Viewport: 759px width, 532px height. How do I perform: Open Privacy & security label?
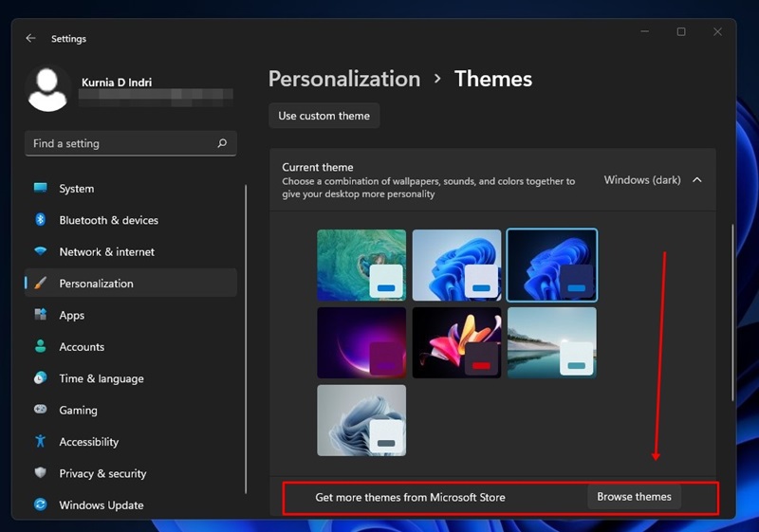pos(102,473)
